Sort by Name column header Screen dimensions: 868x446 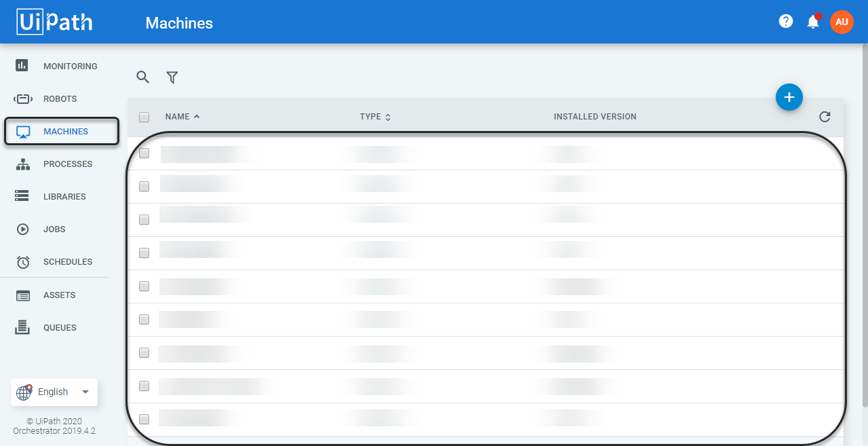click(x=182, y=117)
